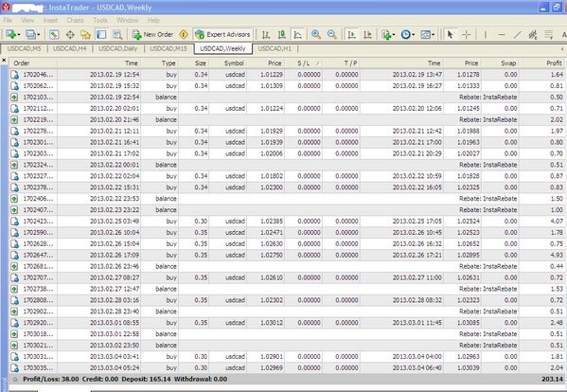567x392 pixels.
Task: Sort by the S / L column header
Action: pos(304,62)
